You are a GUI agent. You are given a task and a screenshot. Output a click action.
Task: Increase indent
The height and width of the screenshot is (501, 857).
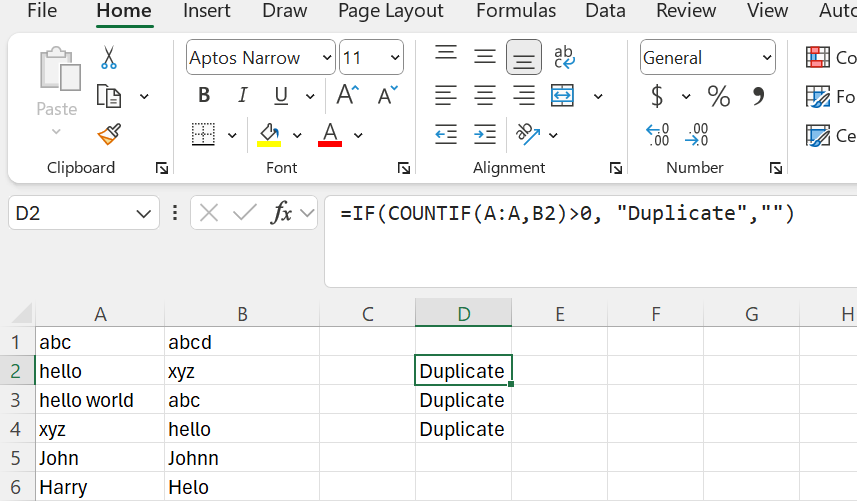(485, 134)
